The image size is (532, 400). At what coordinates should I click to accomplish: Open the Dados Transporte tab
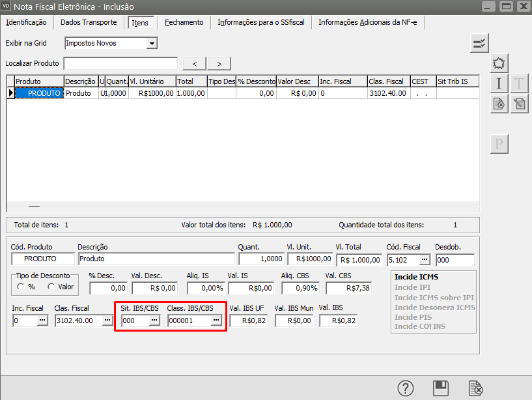[x=89, y=22]
